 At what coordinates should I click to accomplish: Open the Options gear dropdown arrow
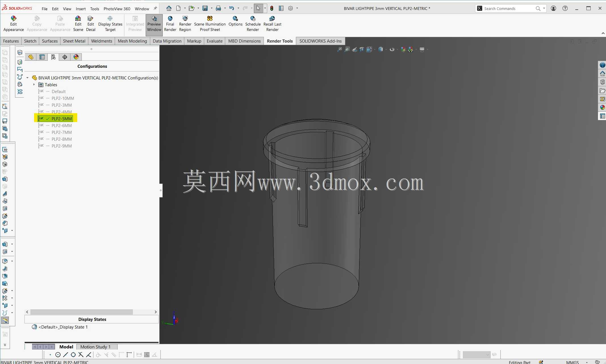(x=297, y=8)
